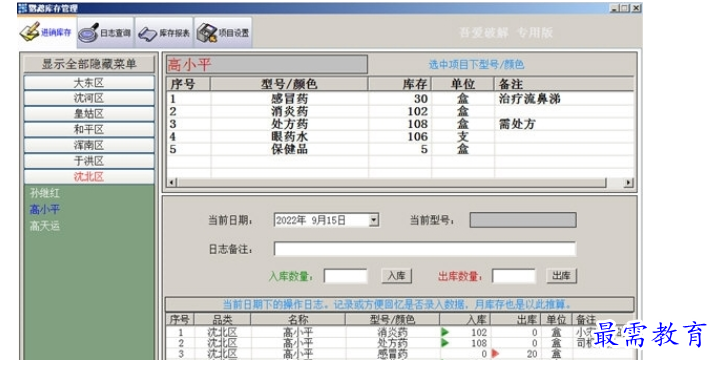Click the operation log banner text
The height and width of the screenshot is (366, 715).
[397, 304]
